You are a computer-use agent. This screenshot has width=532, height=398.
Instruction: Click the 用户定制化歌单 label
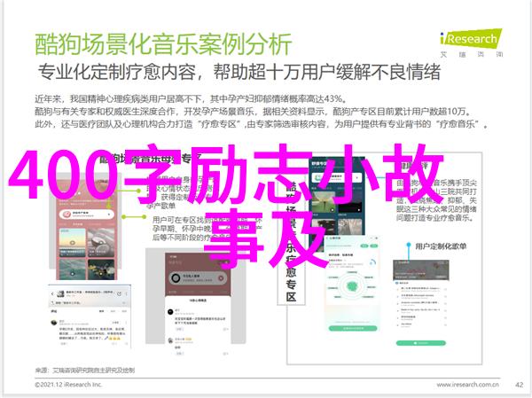tap(441, 246)
